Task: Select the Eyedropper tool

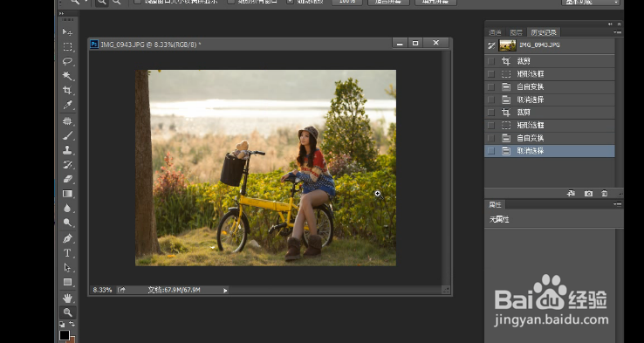Action: [67, 105]
